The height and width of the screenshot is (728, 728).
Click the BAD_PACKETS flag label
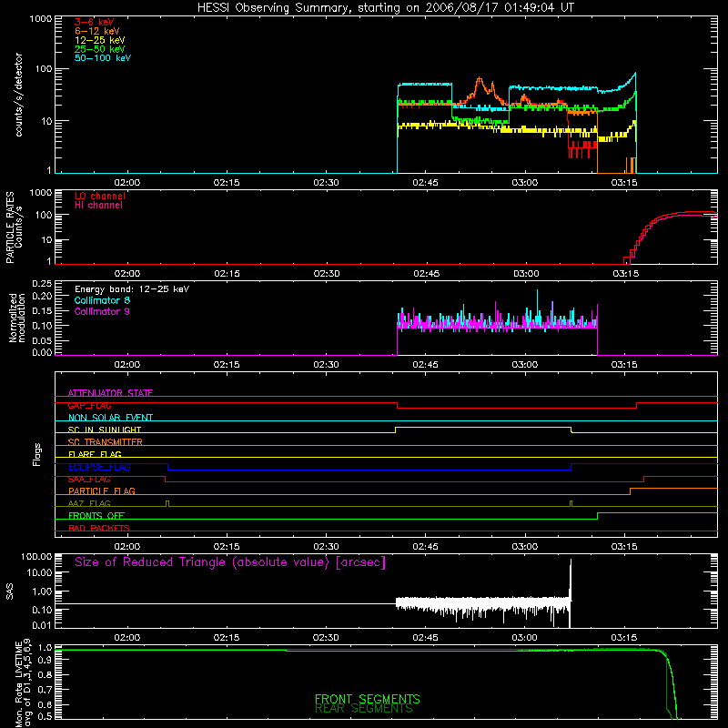coord(99,528)
